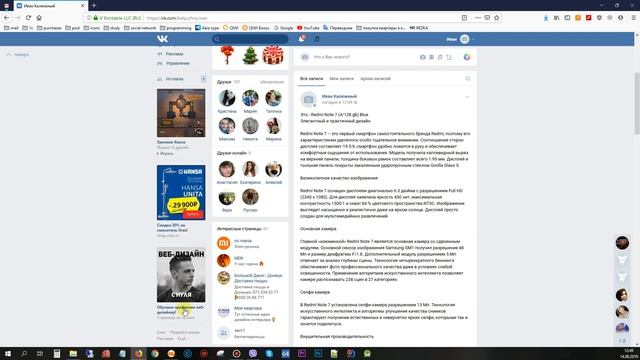The height and width of the screenshot is (360, 640).
Task: Open the "programming" bookmarks folder
Action: click(176, 28)
